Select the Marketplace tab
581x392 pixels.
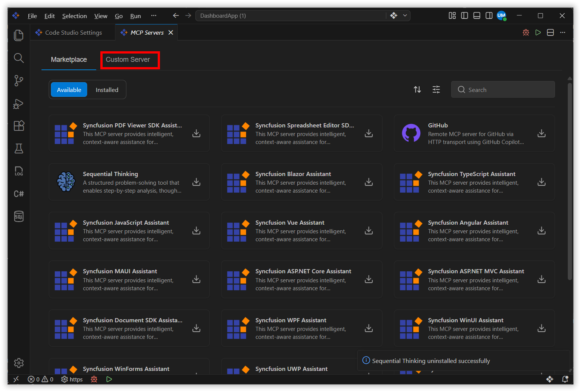point(69,60)
